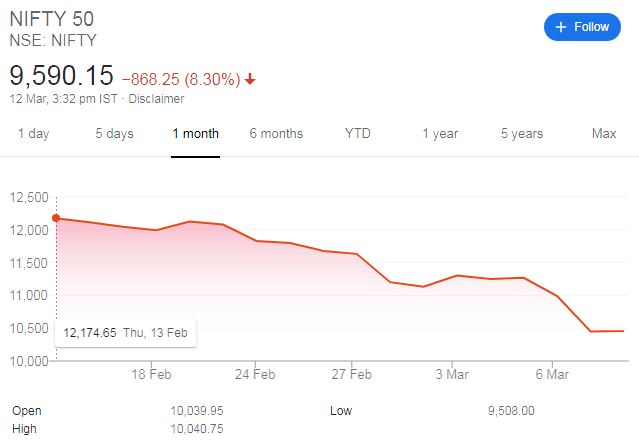Click the NIFTY 50 title
The width and height of the screenshot is (639, 443).
52,20
